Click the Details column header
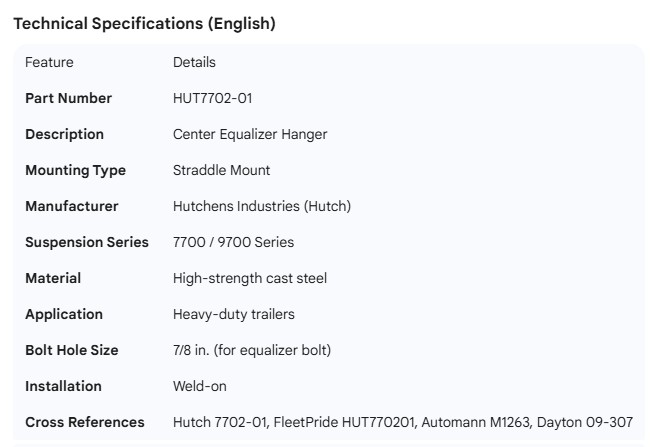This screenshot has width=654, height=447. point(194,62)
